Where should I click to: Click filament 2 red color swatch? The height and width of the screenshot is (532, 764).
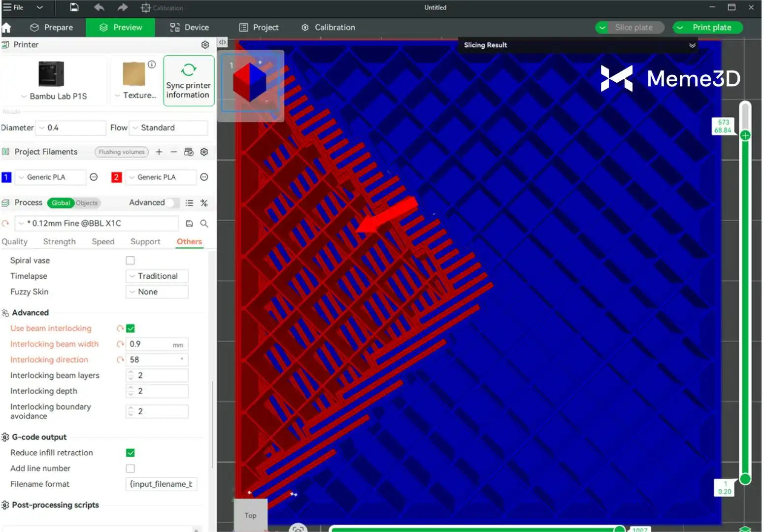click(116, 177)
